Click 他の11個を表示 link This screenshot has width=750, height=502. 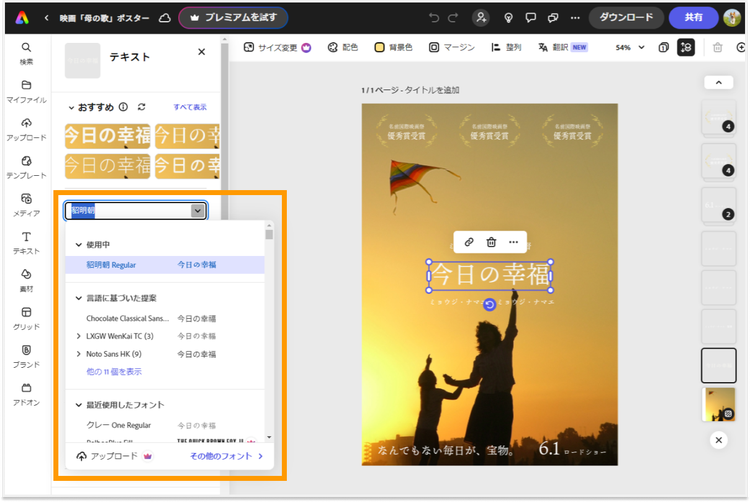(x=114, y=371)
